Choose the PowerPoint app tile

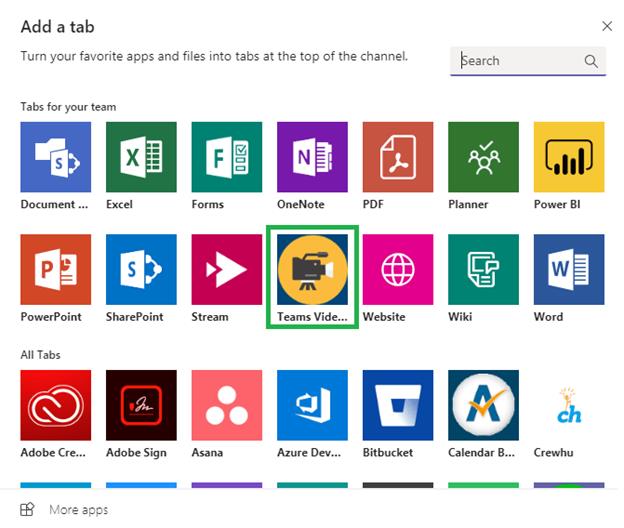(56, 269)
